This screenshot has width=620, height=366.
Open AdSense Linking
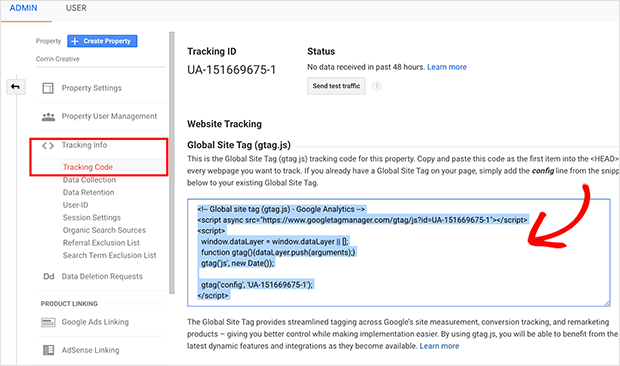[x=90, y=350]
